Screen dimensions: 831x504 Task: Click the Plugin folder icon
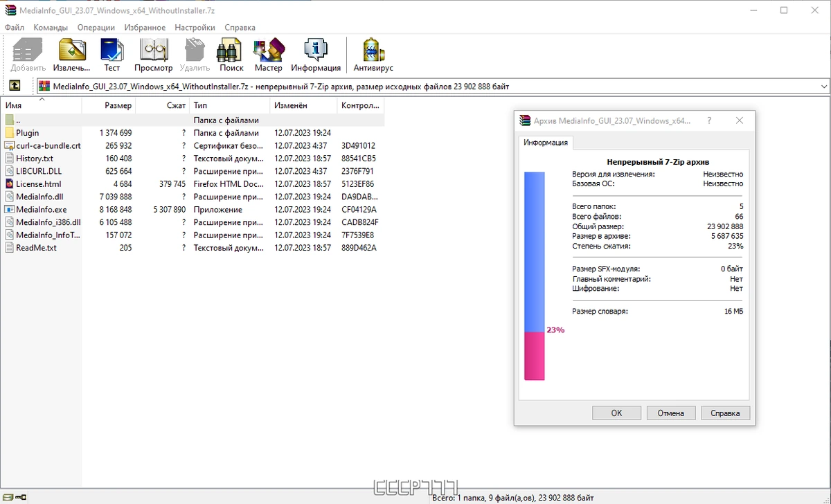click(10, 133)
